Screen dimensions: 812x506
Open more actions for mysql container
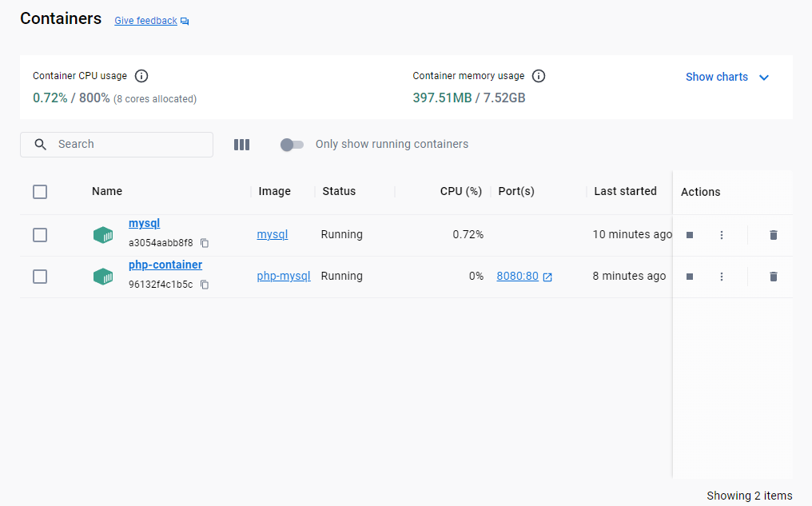[x=722, y=235]
